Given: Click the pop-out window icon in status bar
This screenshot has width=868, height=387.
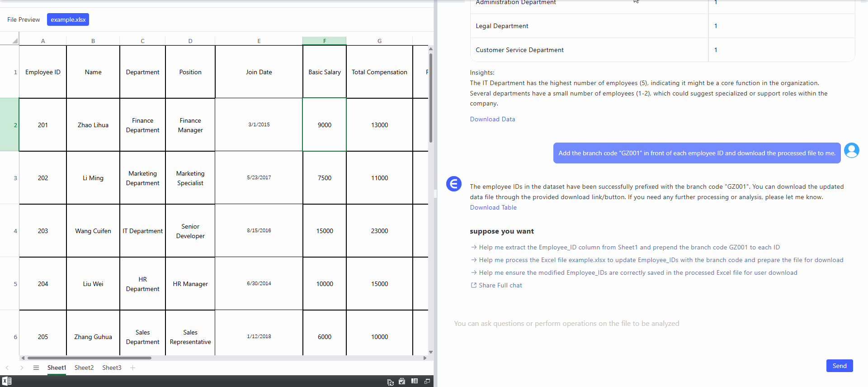Looking at the screenshot, I should pos(427,381).
